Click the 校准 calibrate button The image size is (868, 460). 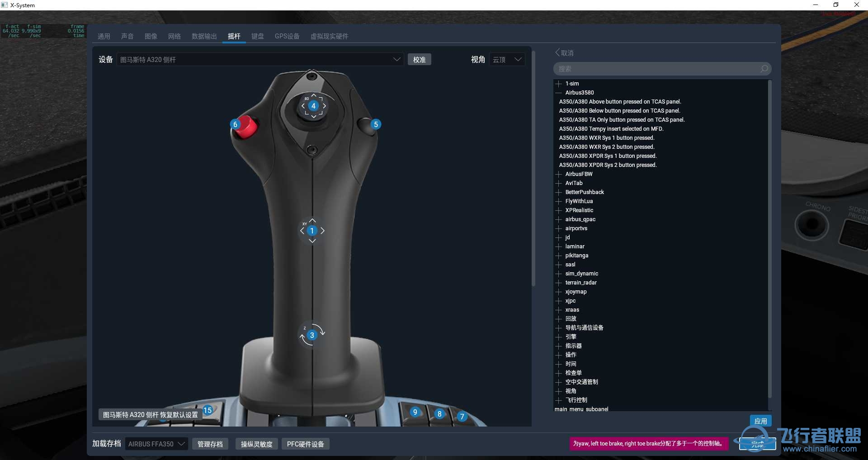point(419,60)
